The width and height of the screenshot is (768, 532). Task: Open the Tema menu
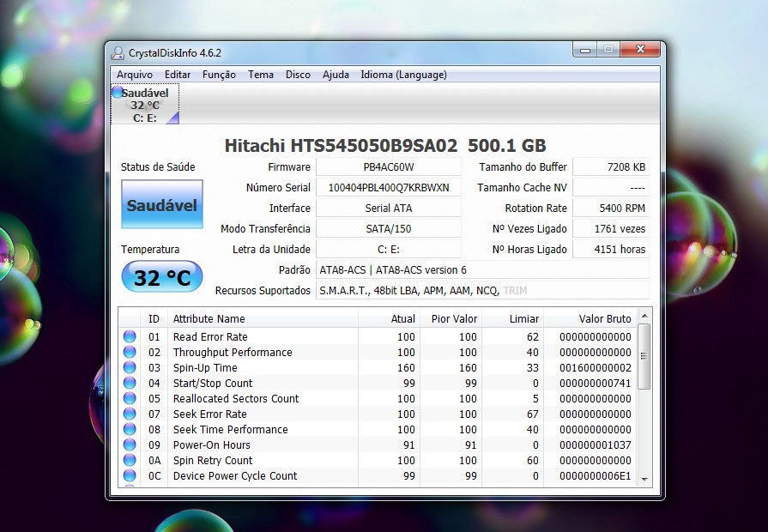point(261,75)
